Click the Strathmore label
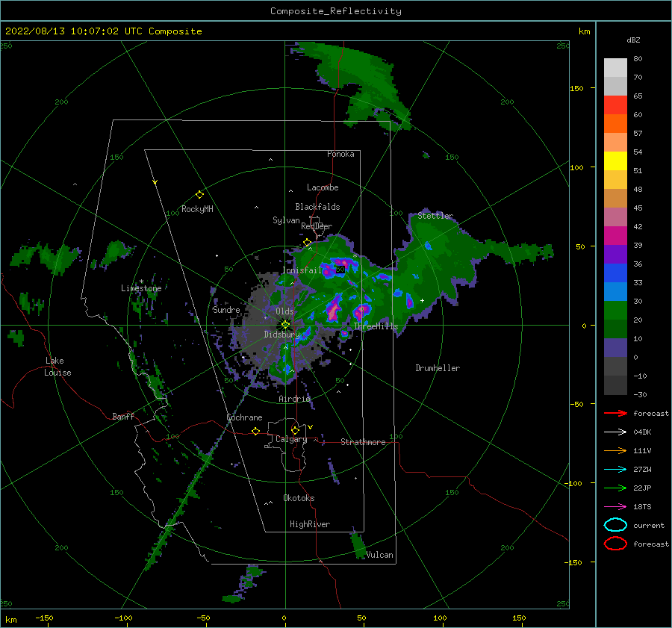 point(363,442)
